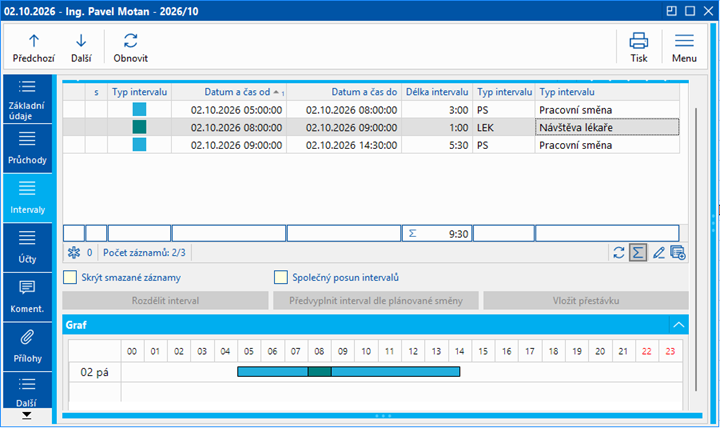Click Rozdělit interval button
Viewport: 720px width, 428px height.
pos(165,301)
